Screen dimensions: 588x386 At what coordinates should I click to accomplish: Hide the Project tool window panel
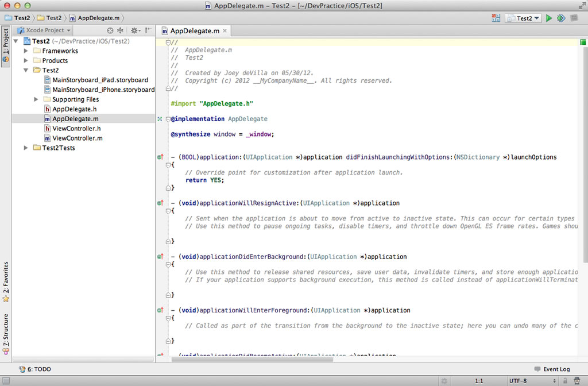(x=149, y=30)
